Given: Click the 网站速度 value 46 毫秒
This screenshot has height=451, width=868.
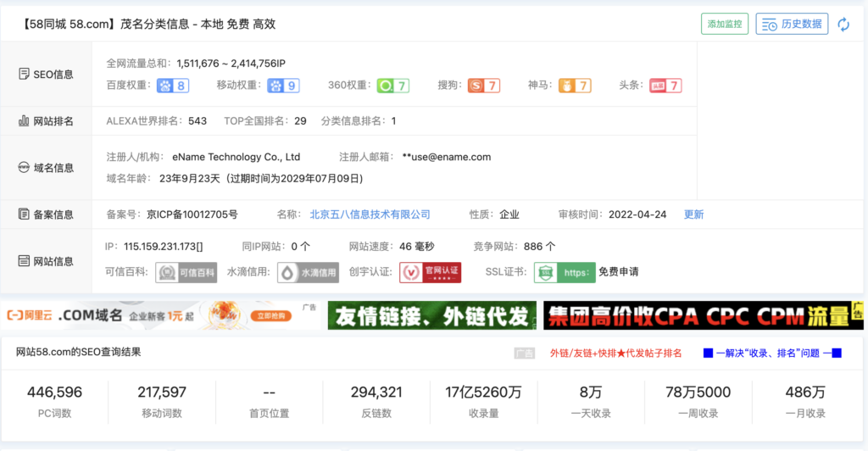Looking at the screenshot, I should 417,246.
